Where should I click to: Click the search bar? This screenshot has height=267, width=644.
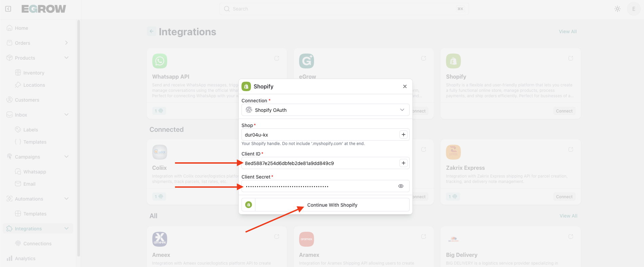(x=344, y=9)
